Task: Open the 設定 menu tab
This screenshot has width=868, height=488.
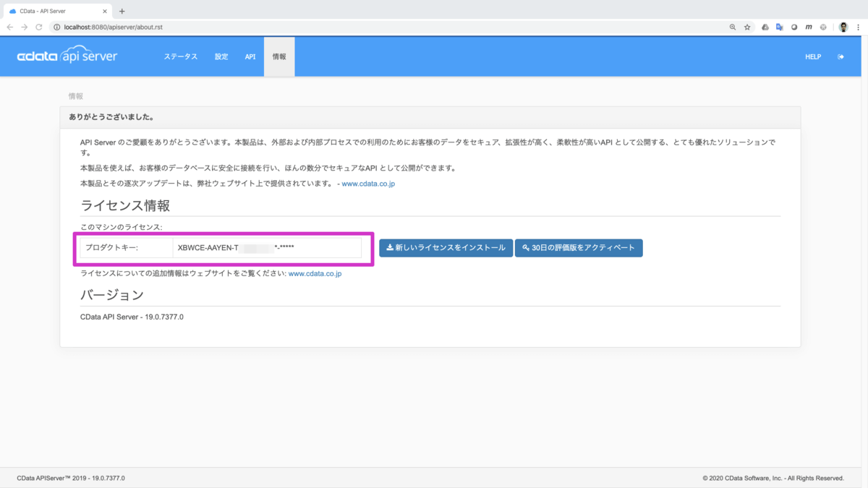Action: [221, 56]
